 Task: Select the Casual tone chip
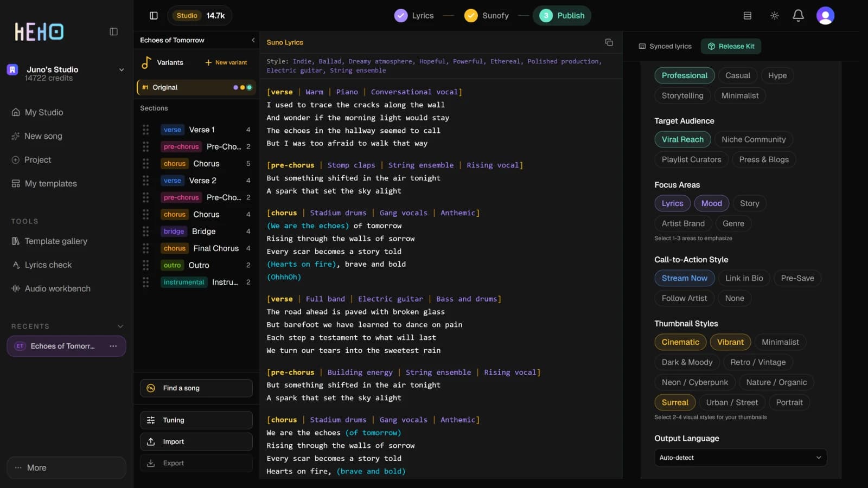tap(737, 75)
